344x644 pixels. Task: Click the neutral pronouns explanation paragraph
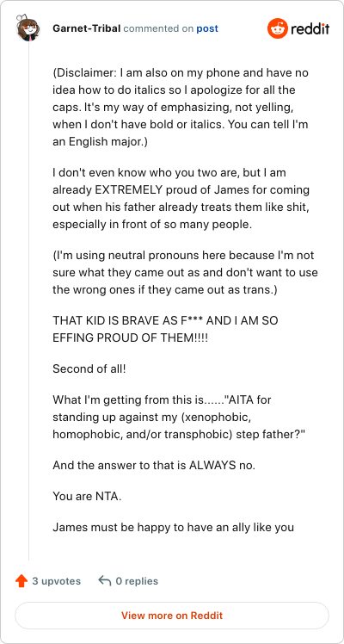(185, 273)
